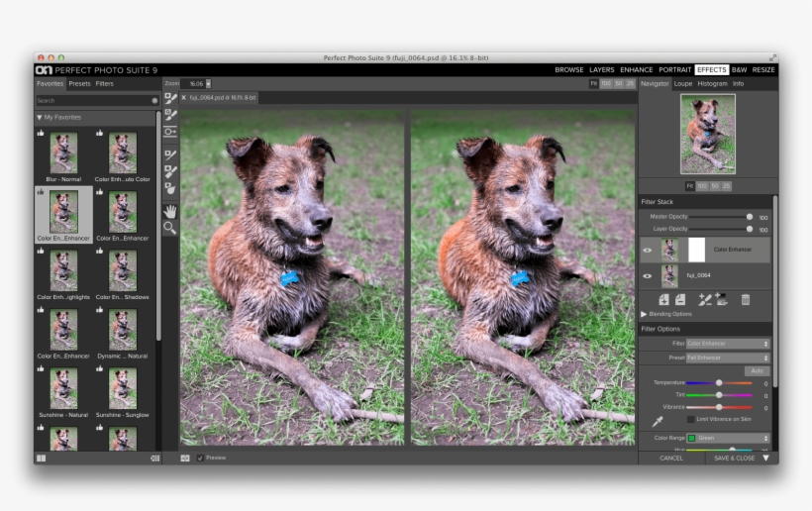Set the canvas zoom to 50

(x=618, y=83)
